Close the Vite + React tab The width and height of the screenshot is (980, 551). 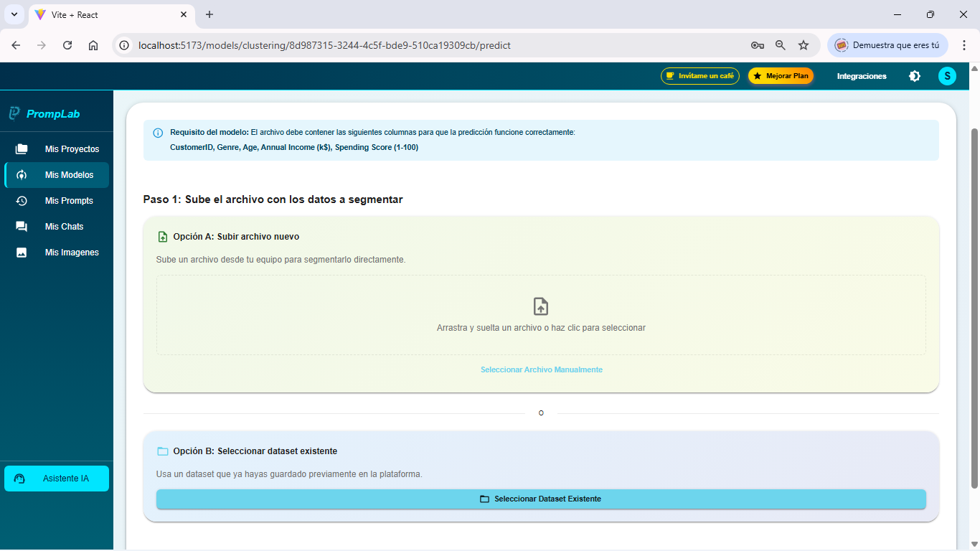pos(184,14)
